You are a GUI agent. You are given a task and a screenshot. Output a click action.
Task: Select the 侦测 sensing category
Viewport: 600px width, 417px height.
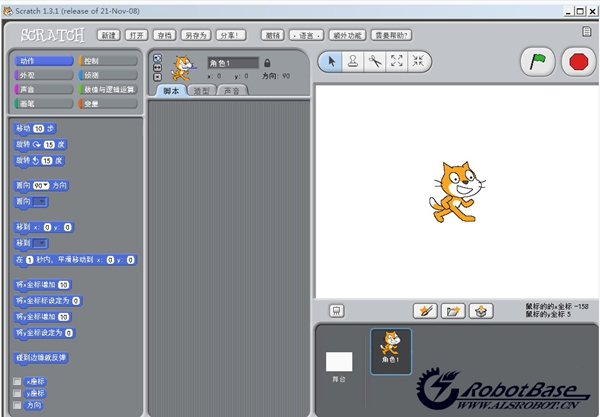click(x=108, y=75)
